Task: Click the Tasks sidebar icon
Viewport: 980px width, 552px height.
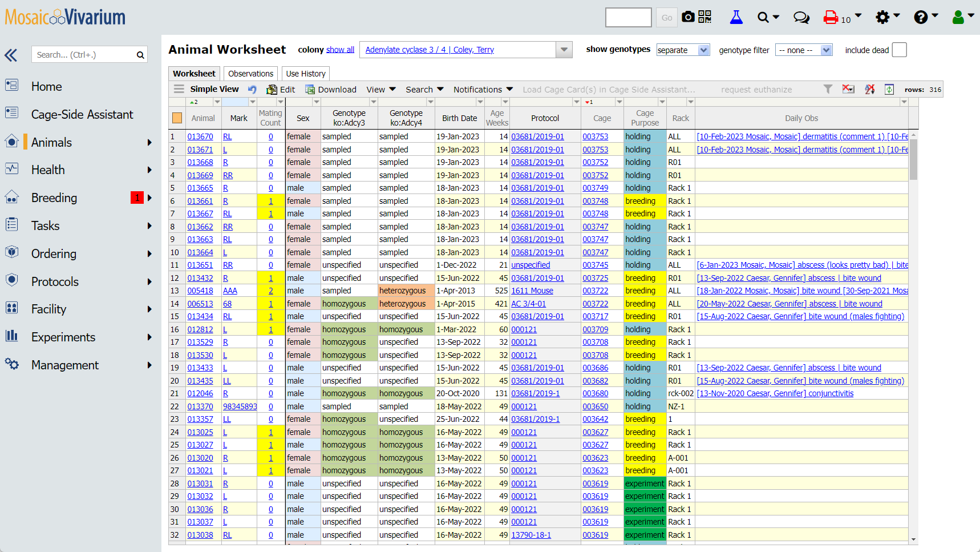Action: click(x=11, y=224)
